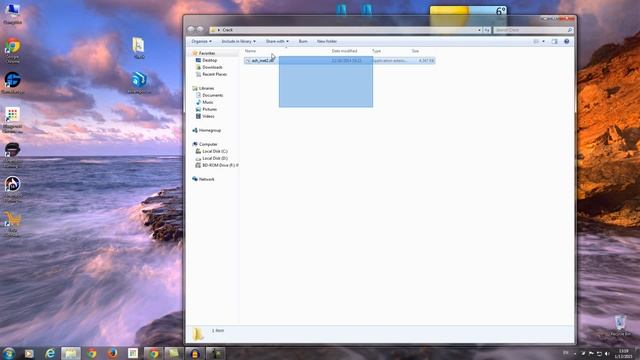This screenshot has height=360, width=640.
Task: Open the blue G desktop shortcut
Action: [13, 83]
